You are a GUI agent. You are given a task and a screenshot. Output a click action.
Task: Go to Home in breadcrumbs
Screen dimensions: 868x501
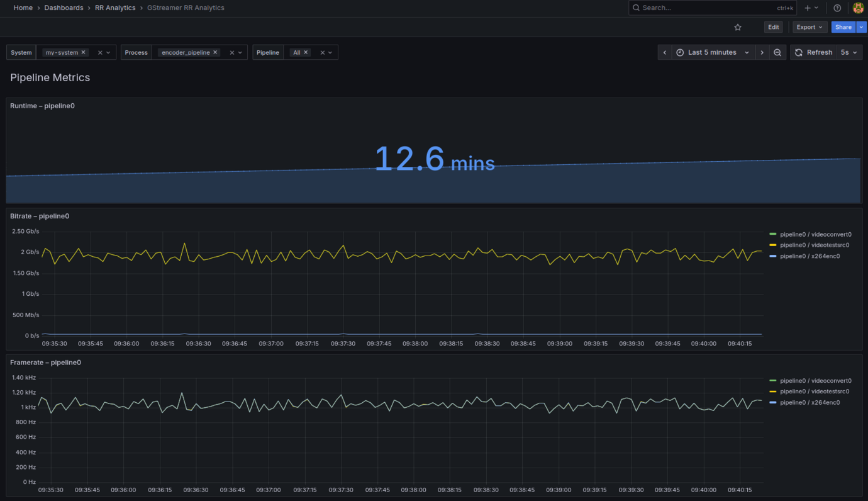click(x=23, y=8)
